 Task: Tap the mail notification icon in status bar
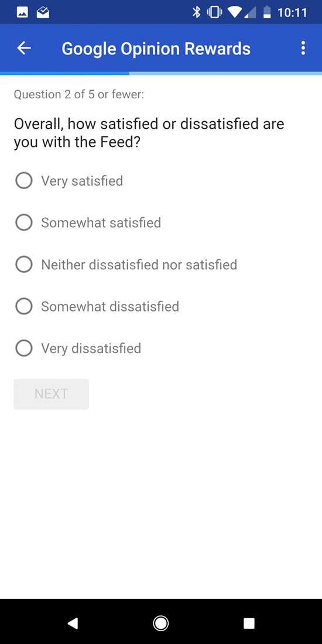pos(43,13)
